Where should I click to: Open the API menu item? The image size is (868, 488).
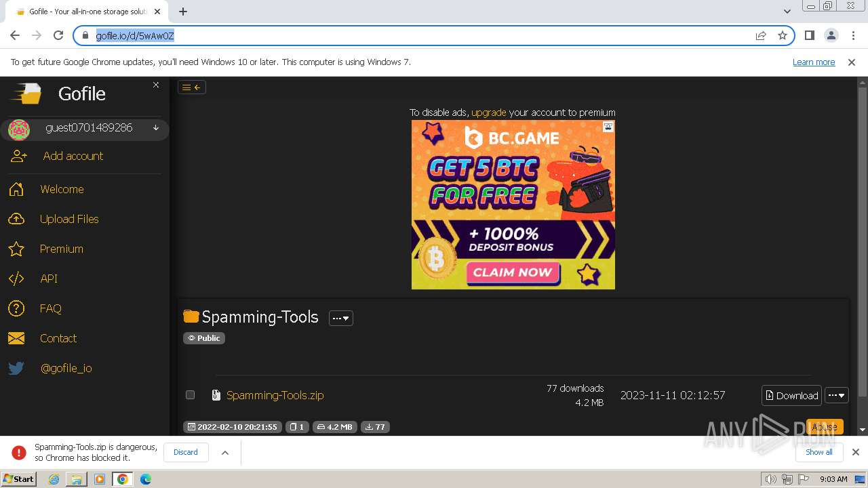pyautogui.click(x=49, y=279)
